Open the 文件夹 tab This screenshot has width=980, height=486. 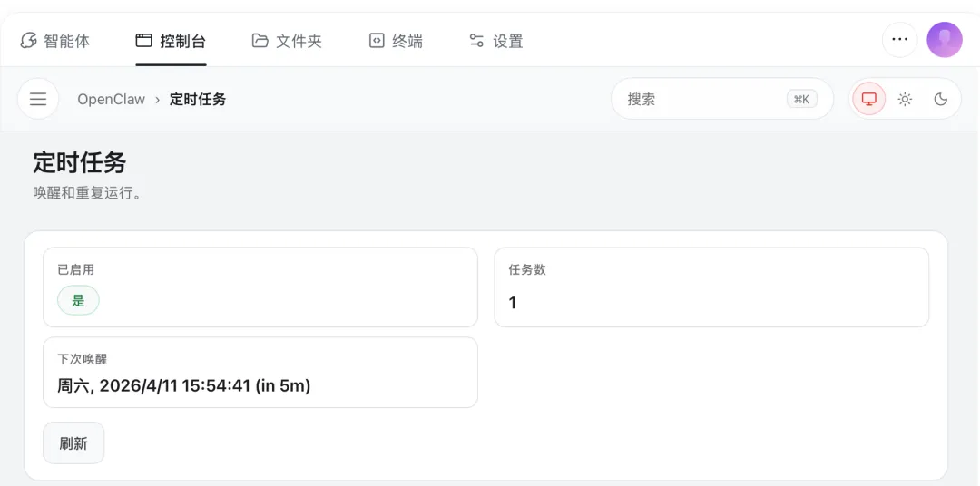pos(287,41)
